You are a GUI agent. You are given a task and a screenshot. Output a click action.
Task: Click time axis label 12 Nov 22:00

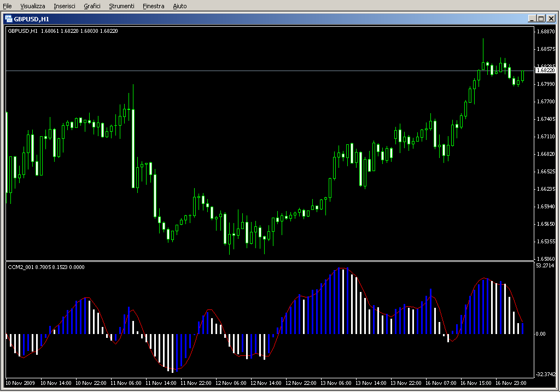(301, 383)
